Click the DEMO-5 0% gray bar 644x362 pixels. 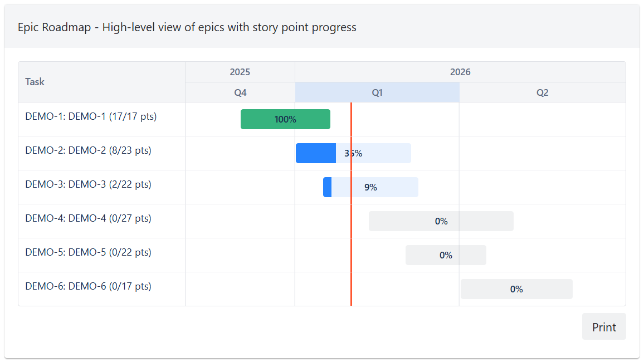point(446,255)
